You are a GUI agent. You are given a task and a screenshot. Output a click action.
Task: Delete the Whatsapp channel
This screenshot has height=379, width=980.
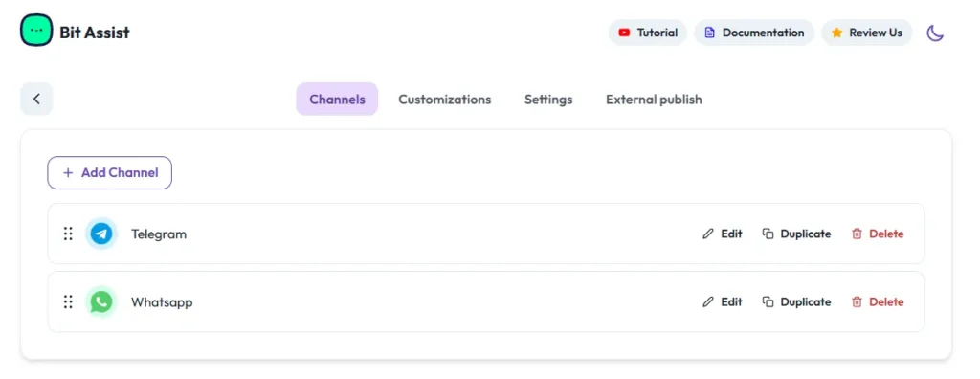click(878, 302)
